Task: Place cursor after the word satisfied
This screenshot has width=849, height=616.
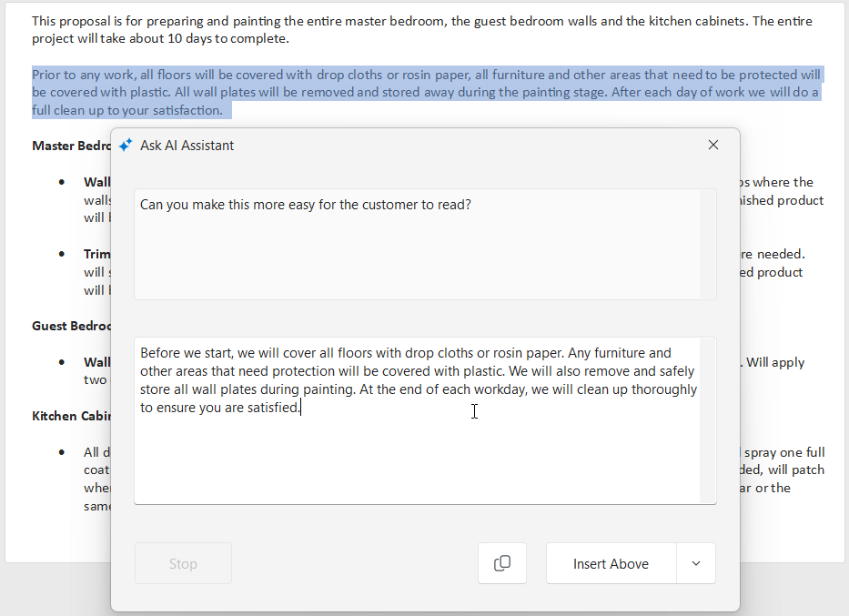Action: click(x=300, y=407)
